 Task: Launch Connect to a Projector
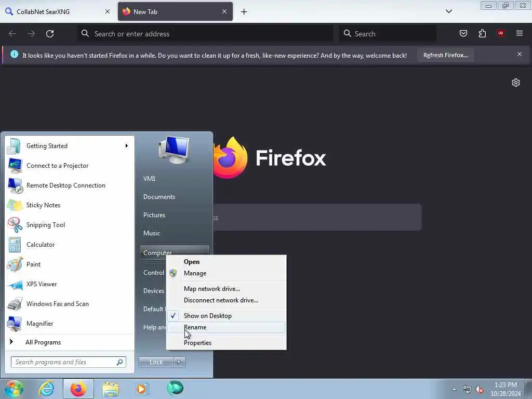pos(70,166)
